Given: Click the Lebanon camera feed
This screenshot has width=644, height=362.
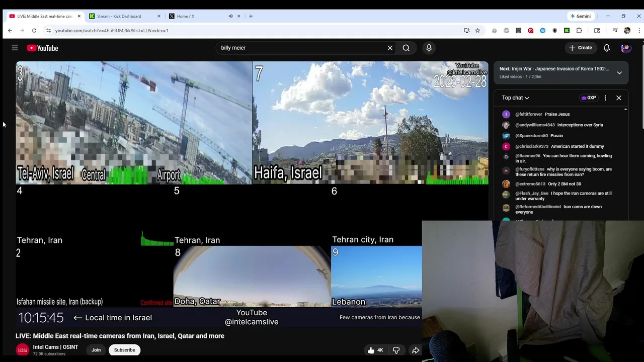Looking at the screenshot, I should [376, 277].
